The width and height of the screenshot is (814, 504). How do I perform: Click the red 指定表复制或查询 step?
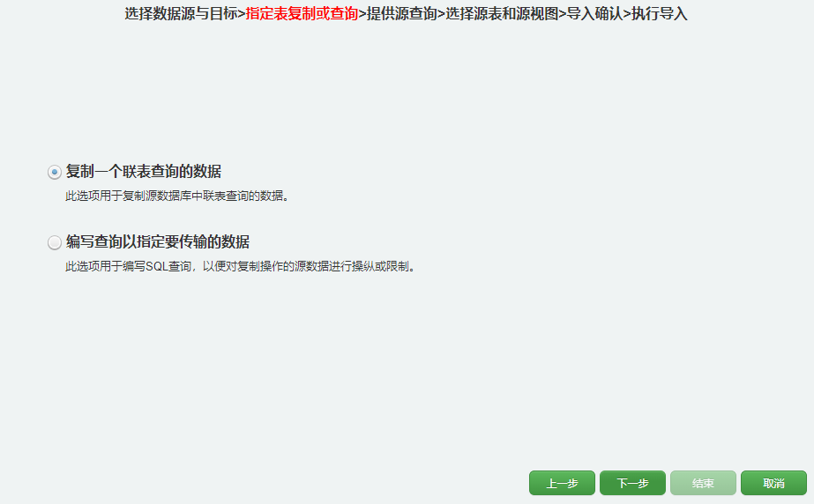[302, 14]
